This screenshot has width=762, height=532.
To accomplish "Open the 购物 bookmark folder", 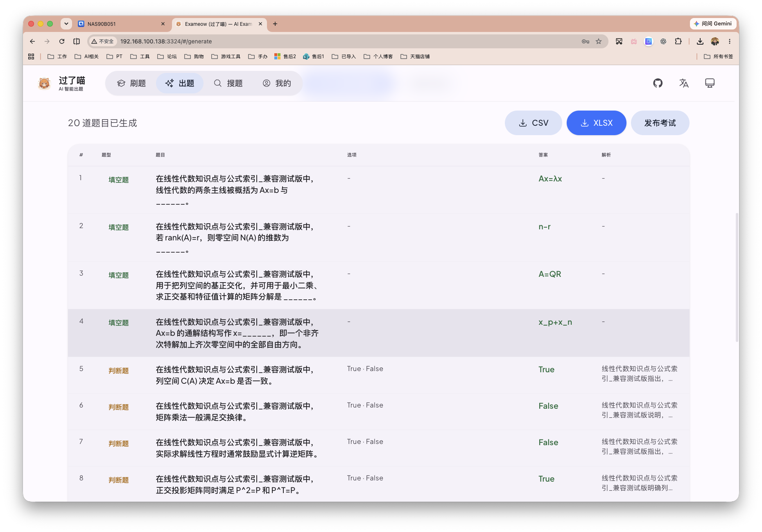I will point(194,57).
